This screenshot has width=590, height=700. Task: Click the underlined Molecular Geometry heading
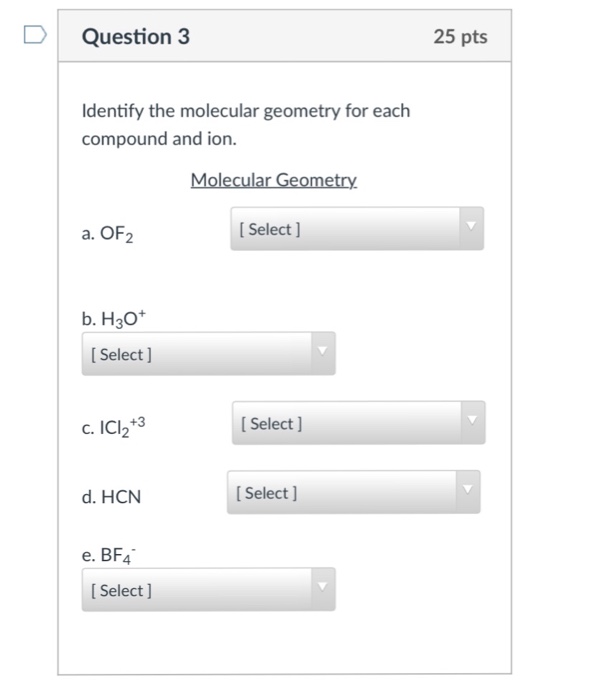click(x=274, y=180)
